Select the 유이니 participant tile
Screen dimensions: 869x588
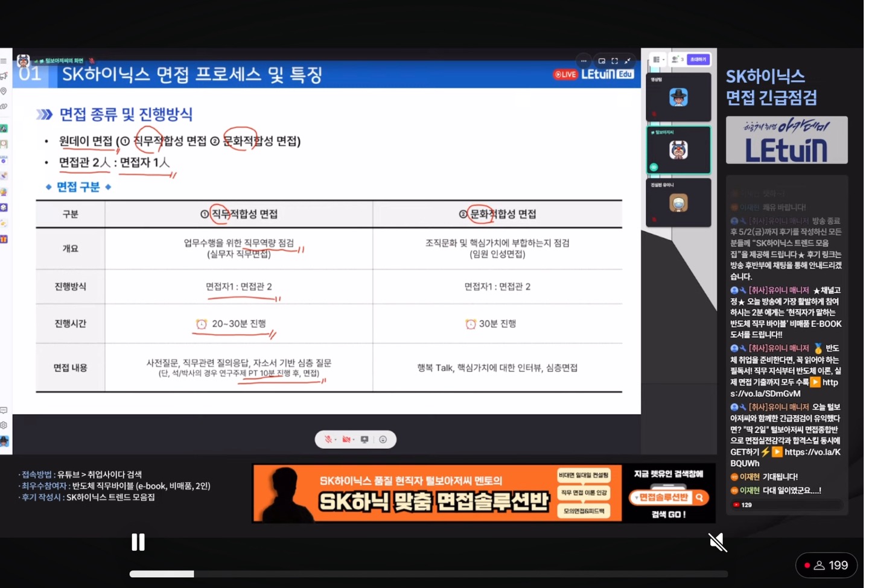pyautogui.click(x=678, y=203)
